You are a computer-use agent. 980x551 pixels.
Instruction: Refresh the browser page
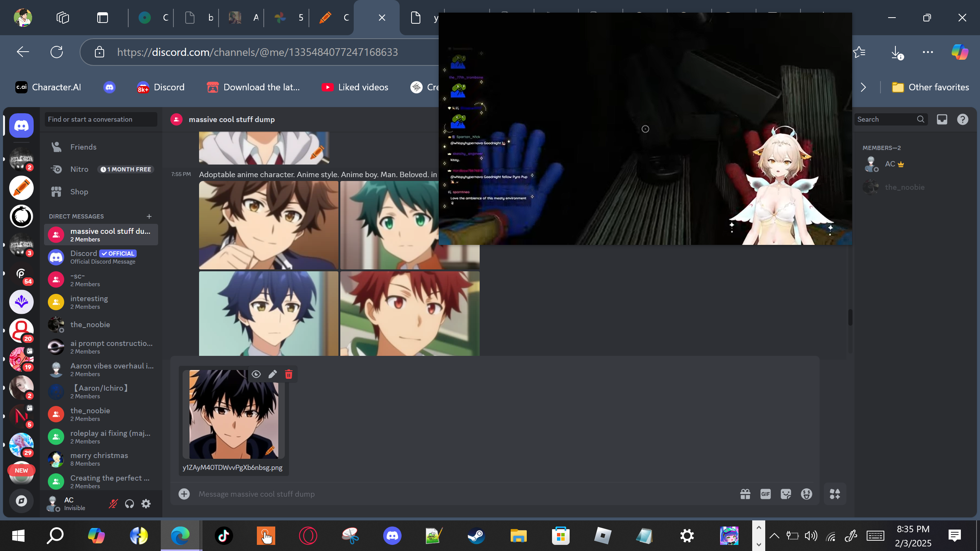pos(57,52)
